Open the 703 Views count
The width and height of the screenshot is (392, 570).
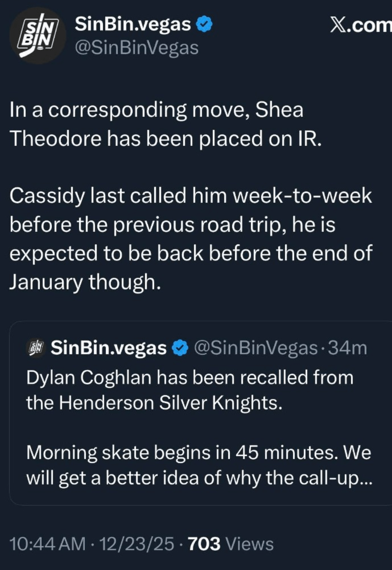pos(230,544)
